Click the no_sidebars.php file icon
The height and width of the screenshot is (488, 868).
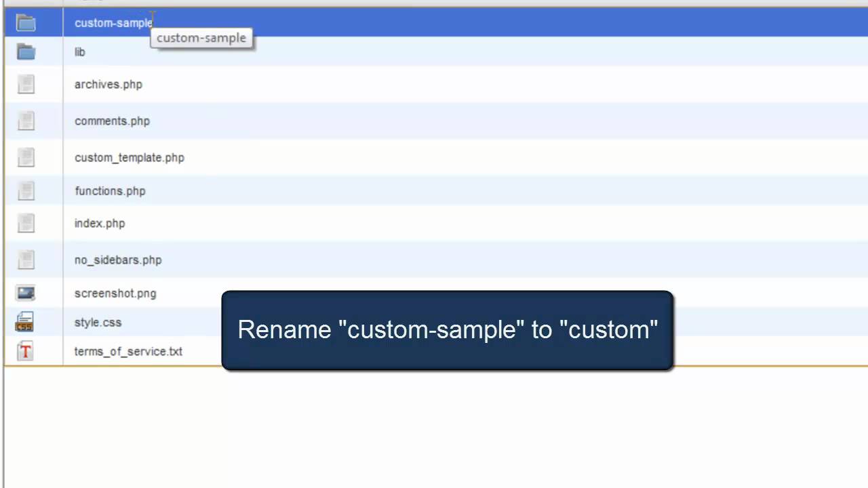pyautogui.click(x=26, y=260)
